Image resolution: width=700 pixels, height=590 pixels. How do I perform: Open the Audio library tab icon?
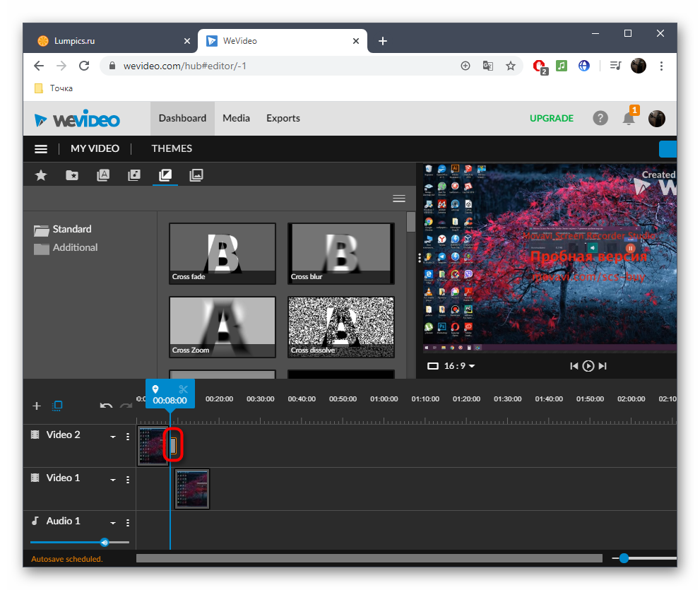(134, 175)
